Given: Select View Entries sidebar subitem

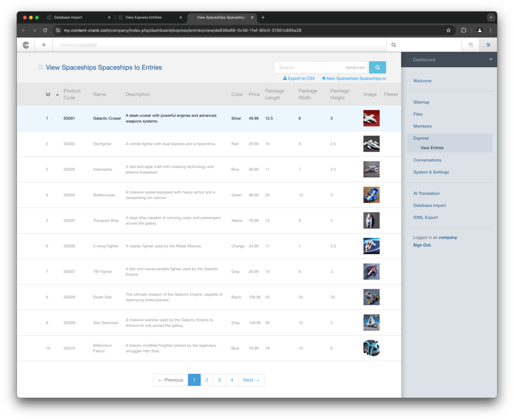Looking at the screenshot, I should click(432, 148).
